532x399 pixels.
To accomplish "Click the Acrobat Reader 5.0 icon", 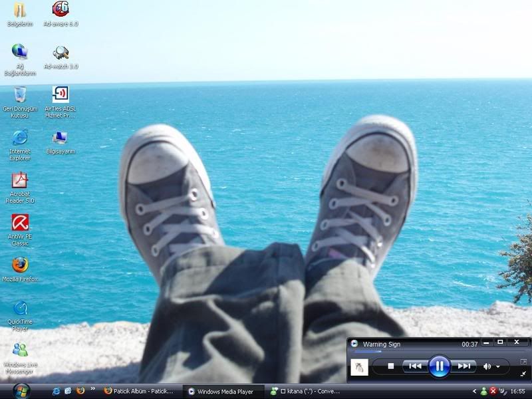I will coord(20,180).
